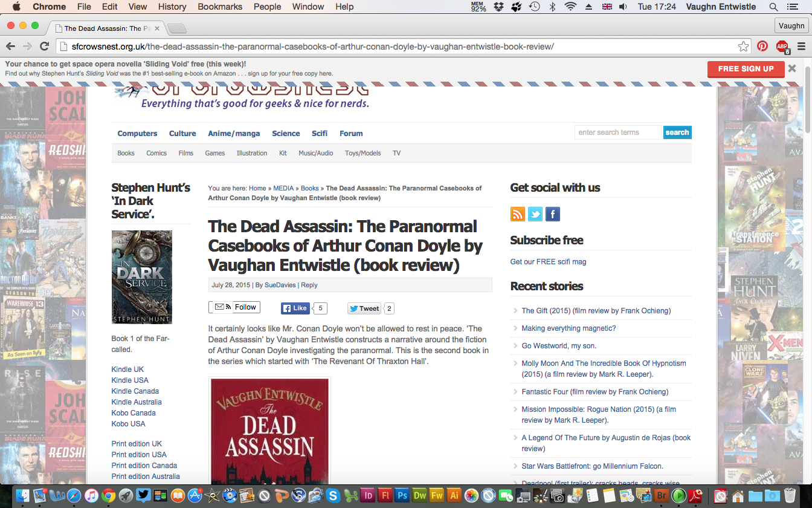
Task: Click the Facebook Like button
Action: tap(295, 308)
